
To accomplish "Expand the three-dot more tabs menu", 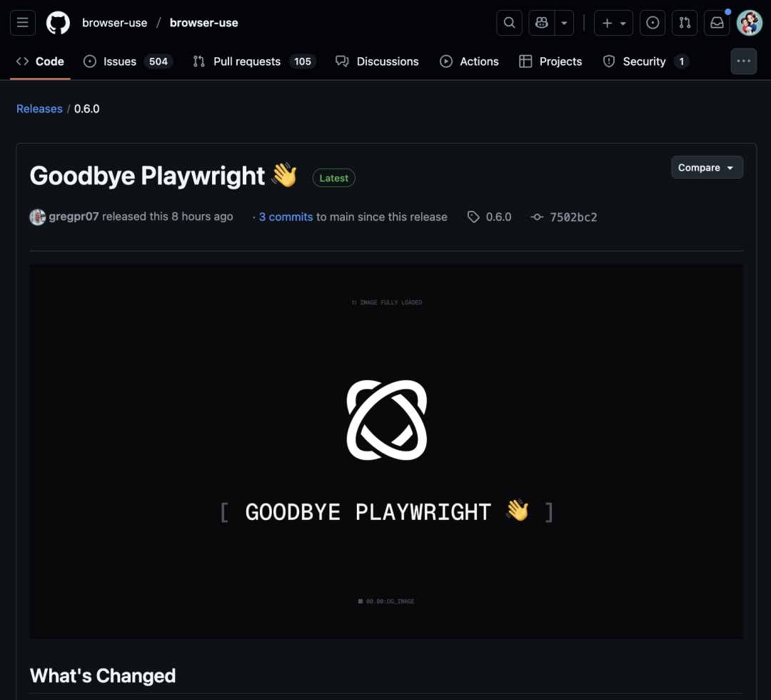I will click(743, 61).
